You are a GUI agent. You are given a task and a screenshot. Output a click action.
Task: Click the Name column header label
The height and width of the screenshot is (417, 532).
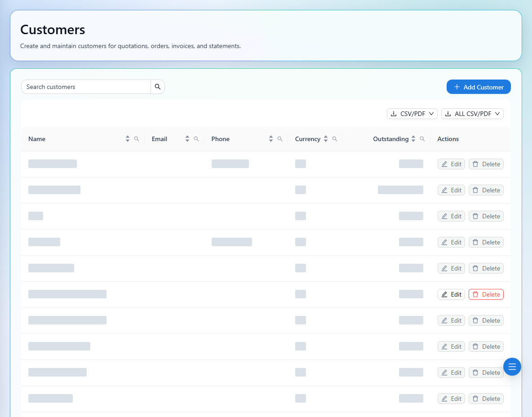tap(37, 139)
